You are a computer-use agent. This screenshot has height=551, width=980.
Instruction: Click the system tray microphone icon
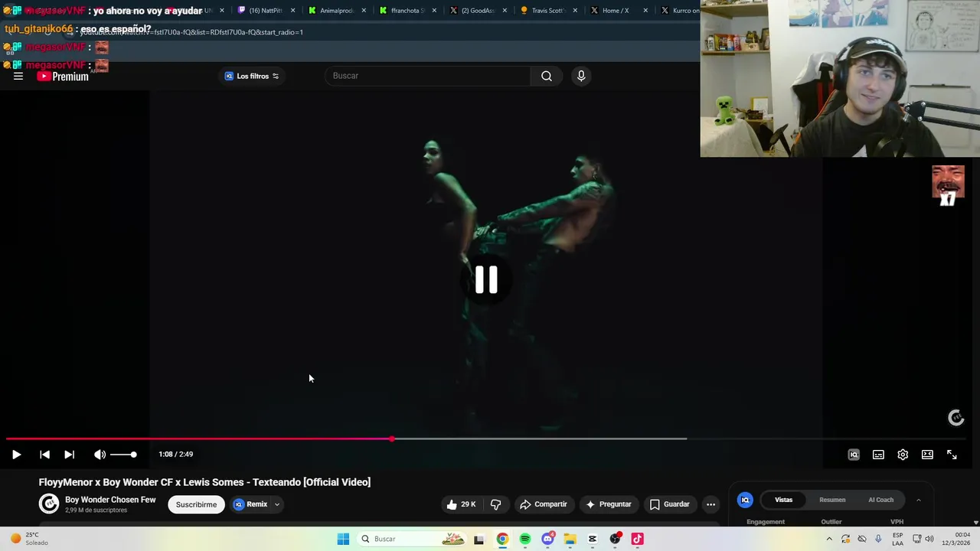click(878, 539)
